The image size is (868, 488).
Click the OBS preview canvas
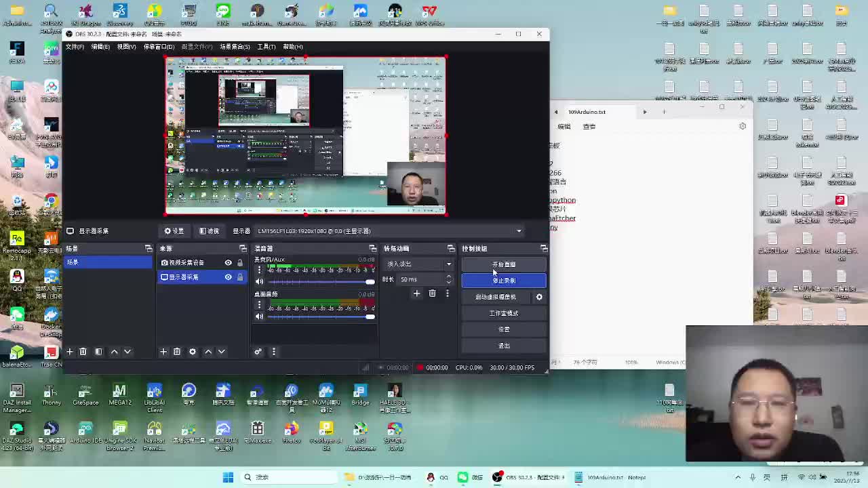[306, 136]
